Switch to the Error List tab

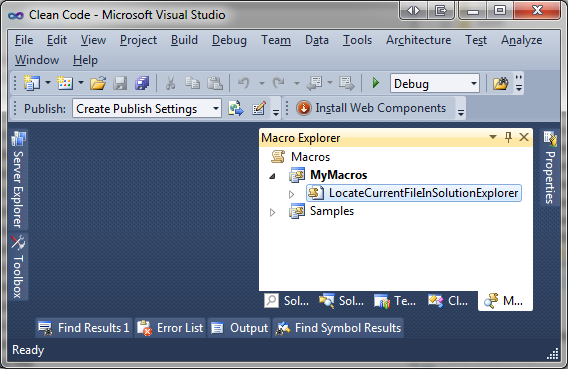tap(170, 328)
